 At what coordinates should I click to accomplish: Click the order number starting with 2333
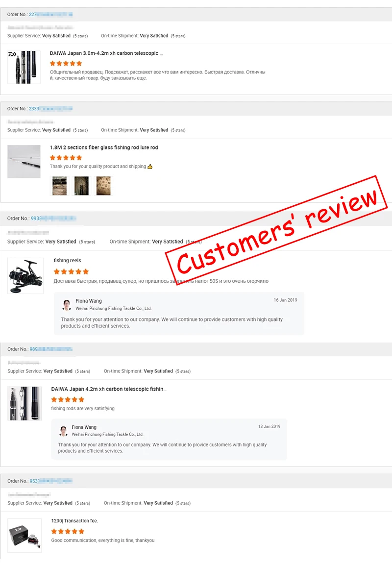(x=51, y=108)
